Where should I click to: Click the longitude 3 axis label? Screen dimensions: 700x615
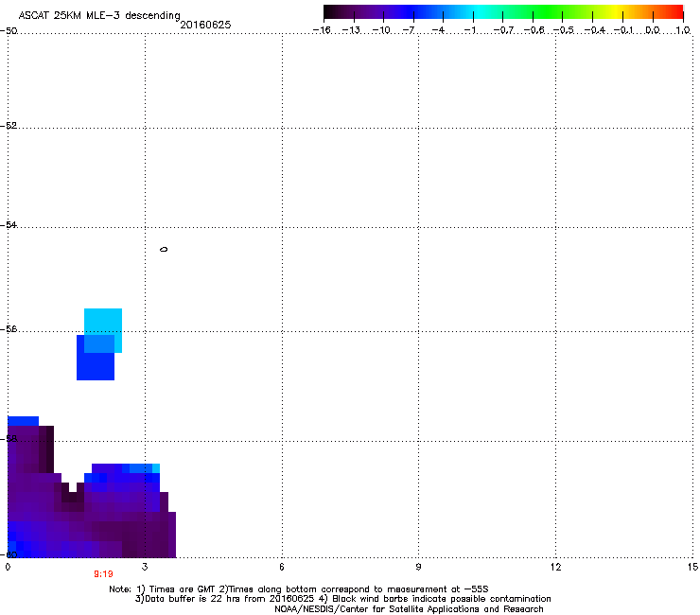coord(145,567)
